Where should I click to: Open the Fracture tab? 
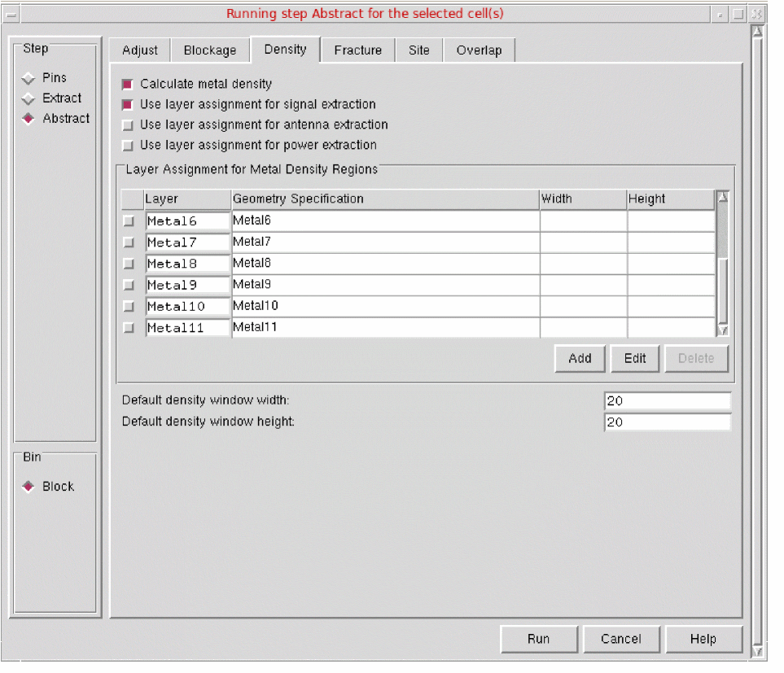357,50
